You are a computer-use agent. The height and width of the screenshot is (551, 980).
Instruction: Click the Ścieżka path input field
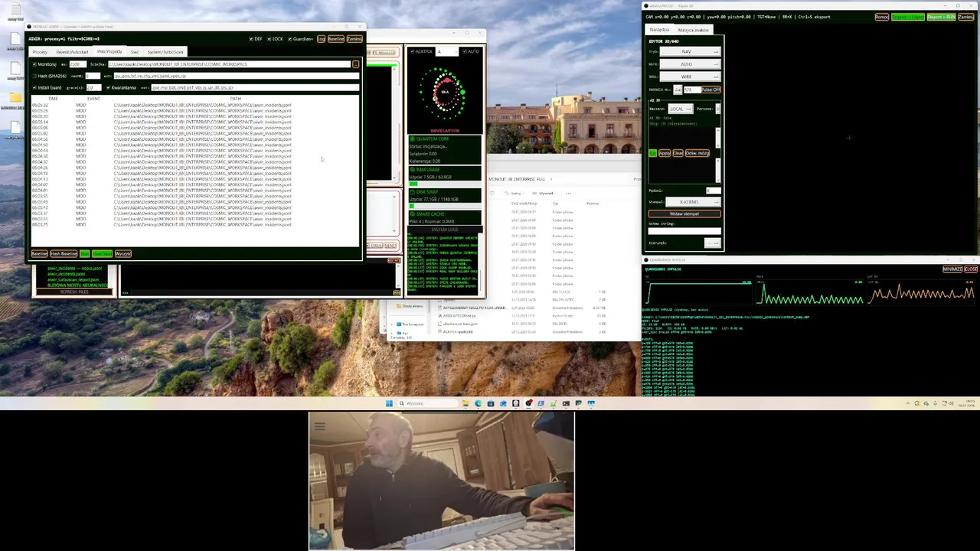(x=229, y=64)
